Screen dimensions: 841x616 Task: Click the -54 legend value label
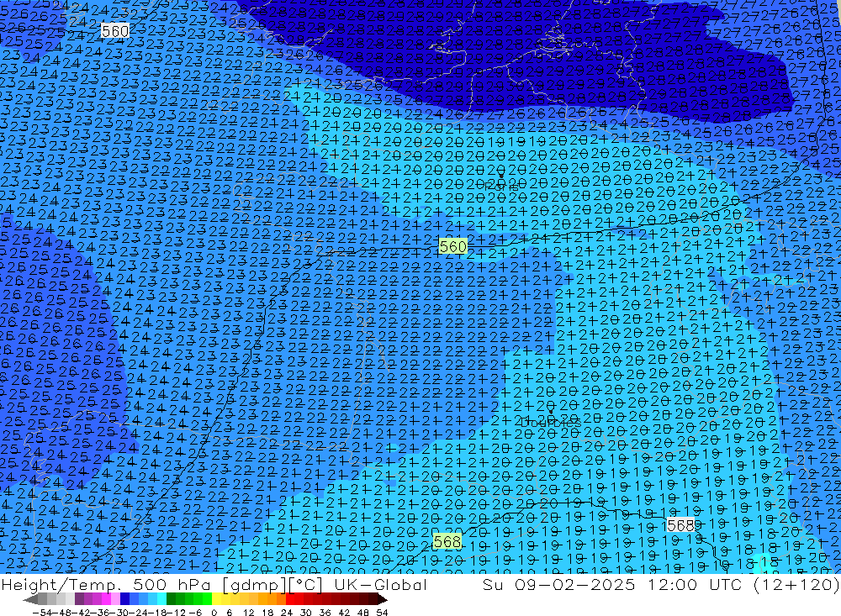tap(42, 613)
